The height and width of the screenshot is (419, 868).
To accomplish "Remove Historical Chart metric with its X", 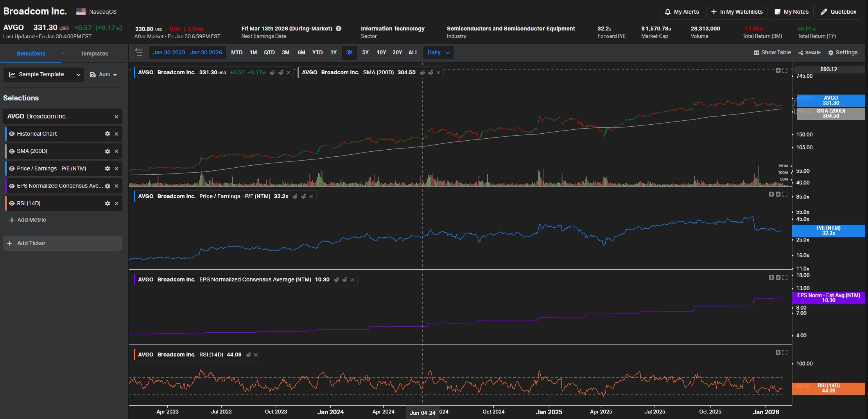I will (x=116, y=134).
